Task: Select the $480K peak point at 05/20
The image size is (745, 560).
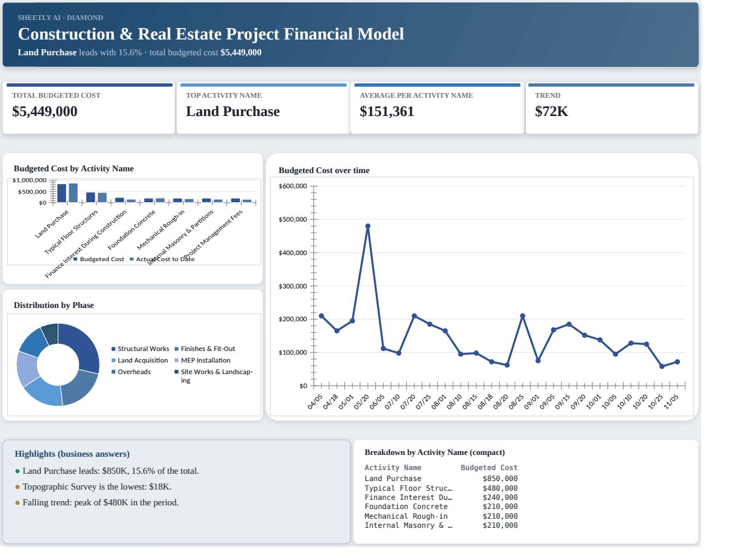Action: click(x=368, y=226)
